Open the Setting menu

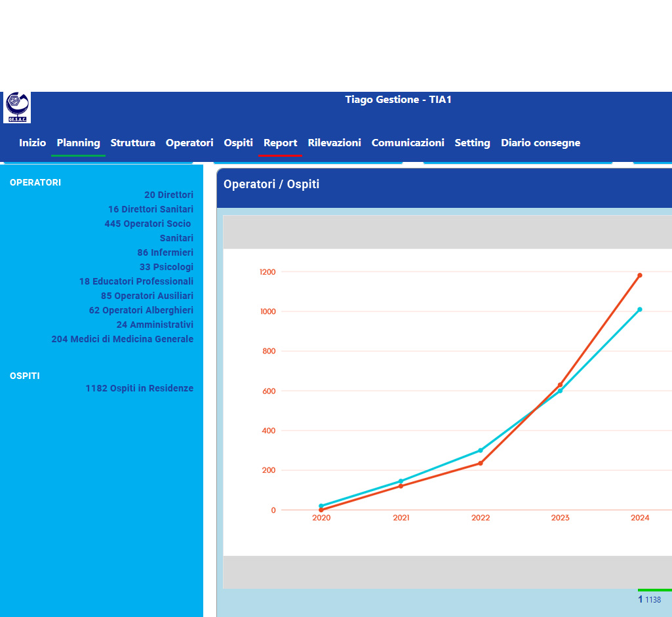(x=472, y=143)
